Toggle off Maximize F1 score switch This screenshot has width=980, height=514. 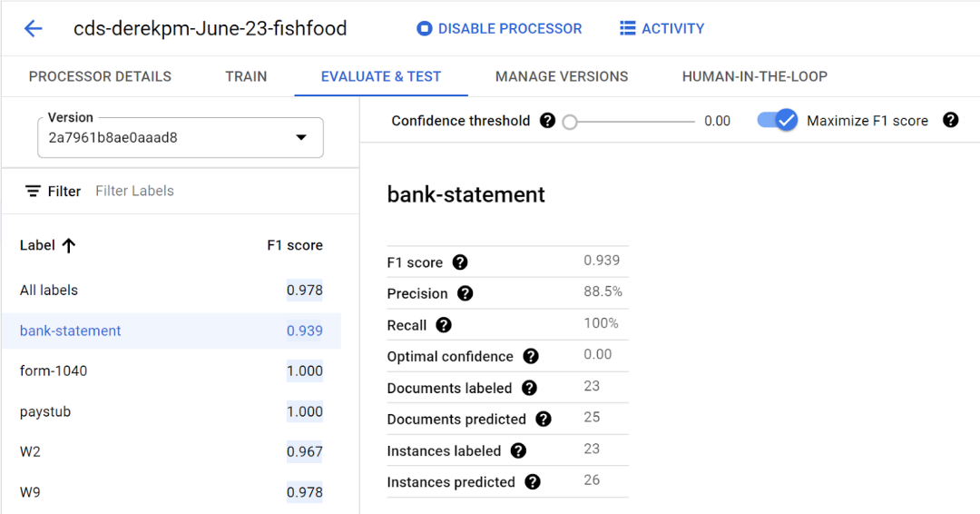tap(778, 120)
